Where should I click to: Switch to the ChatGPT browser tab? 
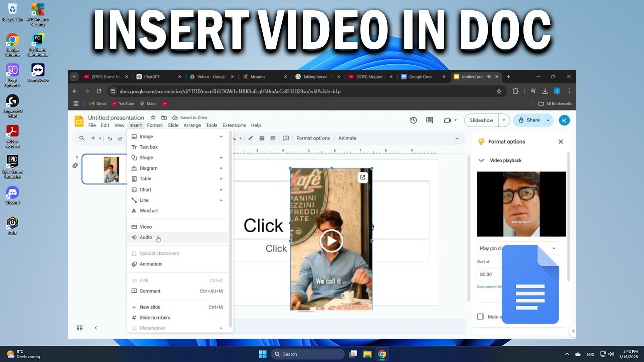pos(158,77)
